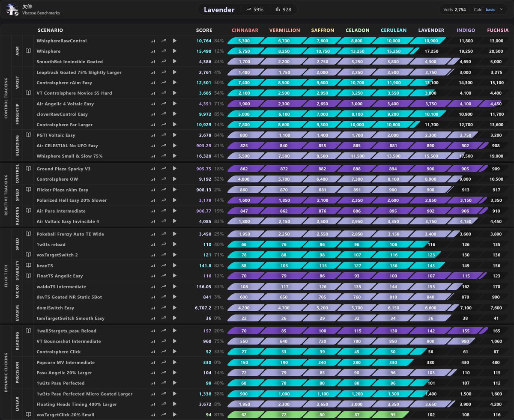Open bar stats for tamTargetSwitch Smooth Easy
514x420 pixels.
153,318
